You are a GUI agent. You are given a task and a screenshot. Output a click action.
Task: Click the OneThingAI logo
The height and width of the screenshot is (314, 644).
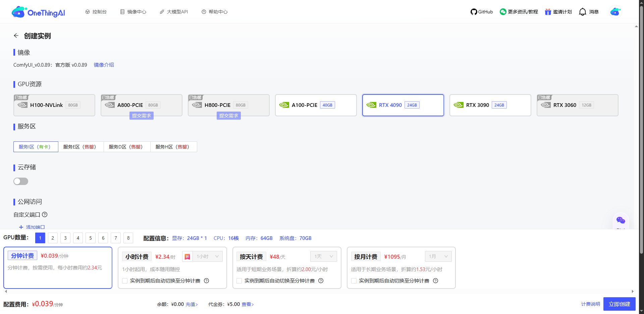click(x=38, y=12)
